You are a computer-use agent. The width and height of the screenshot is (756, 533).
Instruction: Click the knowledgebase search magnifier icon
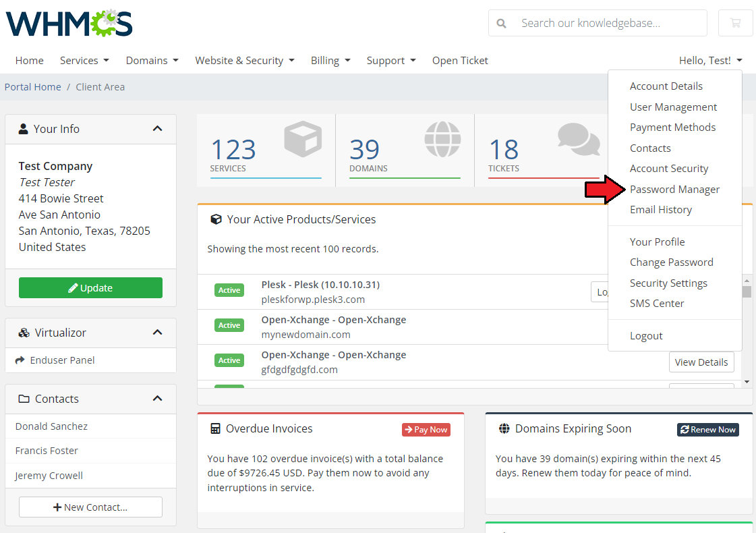point(502,23)
